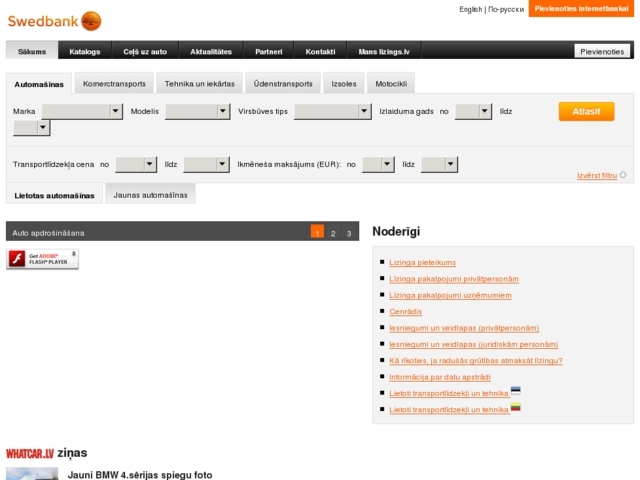Open the Partneri menu item
Screen dimensions: 640x480
click(x=269, y=51)
